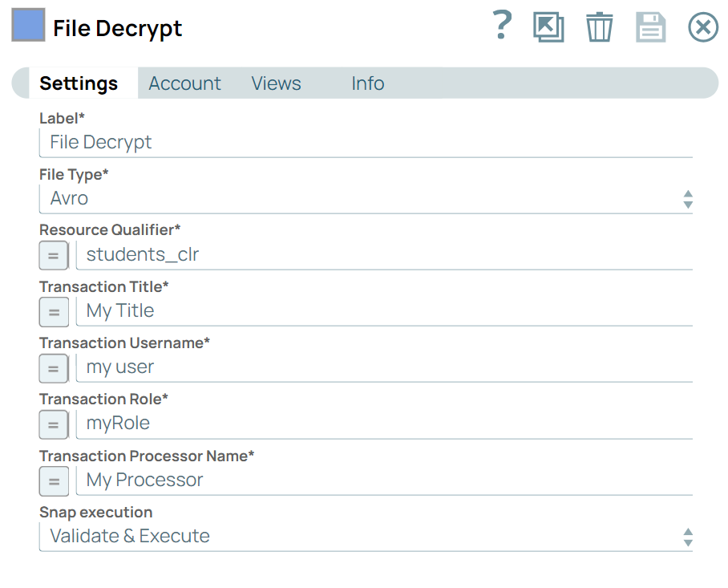Delete the File Decrypt snap via trash icon
The width and height of the screenshot is (728, 588).
(599, 26)
